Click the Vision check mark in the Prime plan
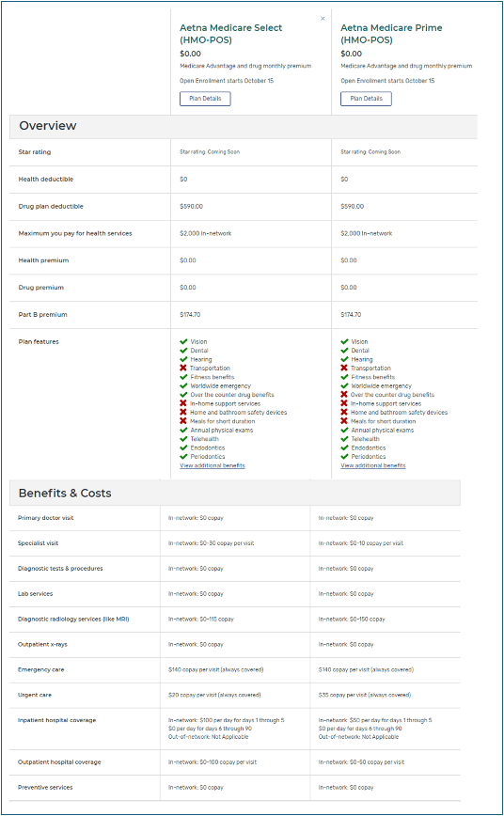This screenshot has height=816, width=504. point(344,341)
